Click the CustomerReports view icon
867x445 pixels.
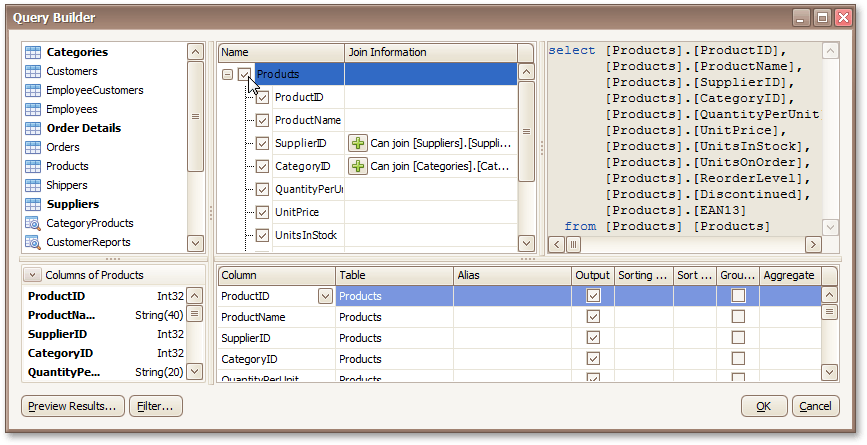(32, 242)
